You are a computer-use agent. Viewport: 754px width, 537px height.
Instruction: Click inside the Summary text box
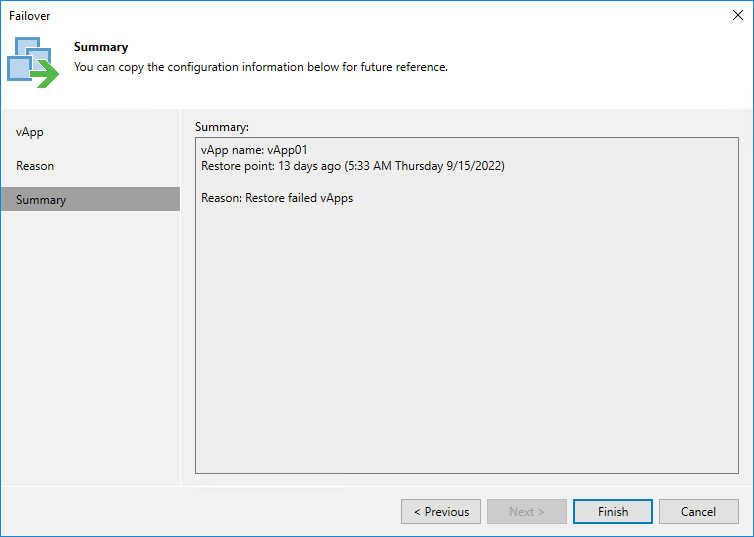tap(466, 305)
